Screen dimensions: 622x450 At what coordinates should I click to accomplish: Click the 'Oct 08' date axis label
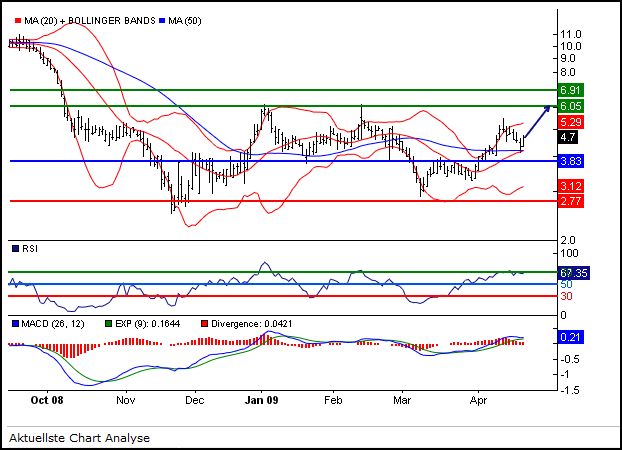click(47, 400)
